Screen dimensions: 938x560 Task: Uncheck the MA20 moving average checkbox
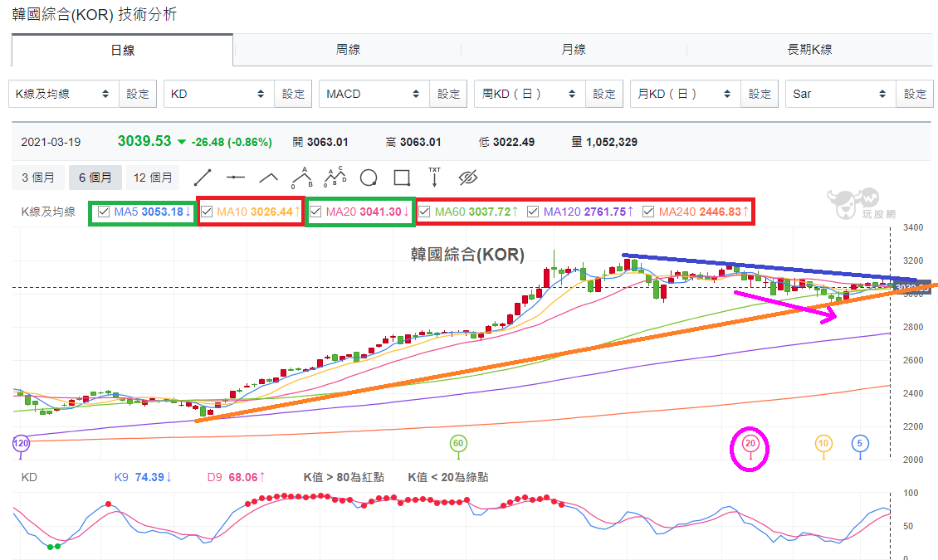(315, 212)
